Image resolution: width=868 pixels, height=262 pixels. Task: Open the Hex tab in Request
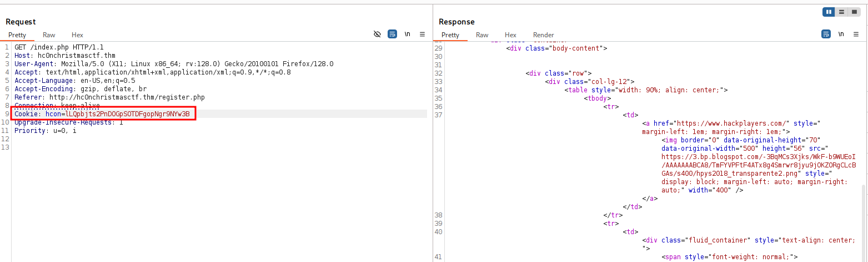coord(77,35)
